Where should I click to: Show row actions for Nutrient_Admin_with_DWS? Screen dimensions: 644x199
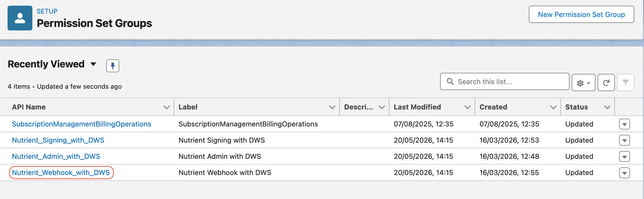tap(625, 157)
